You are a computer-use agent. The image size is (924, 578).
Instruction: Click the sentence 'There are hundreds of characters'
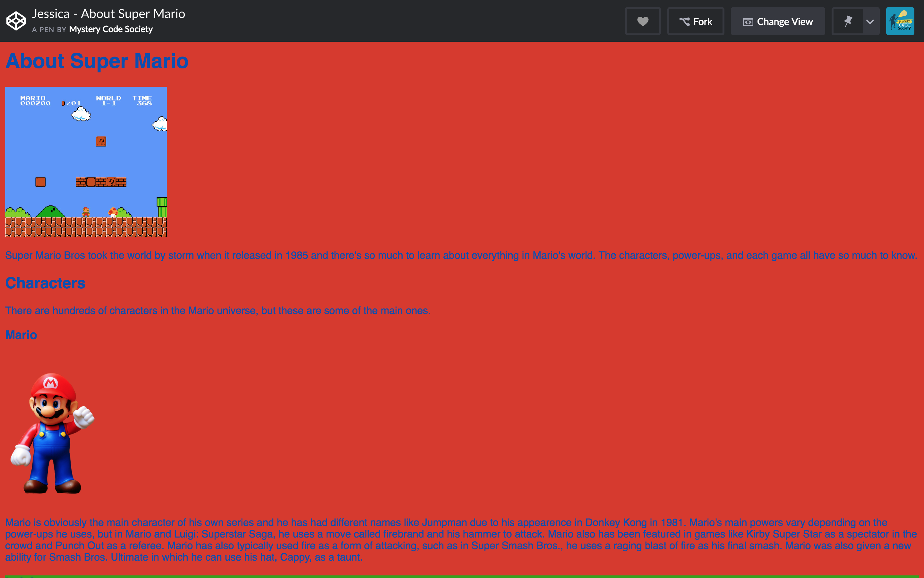[x=218, y=311]
